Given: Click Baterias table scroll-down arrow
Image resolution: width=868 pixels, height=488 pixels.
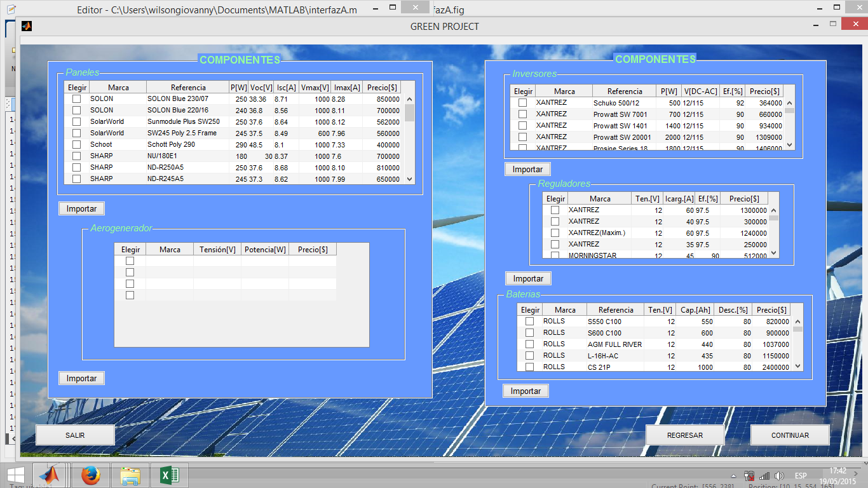Looking at the screenshot, I should tap(797, 365).
